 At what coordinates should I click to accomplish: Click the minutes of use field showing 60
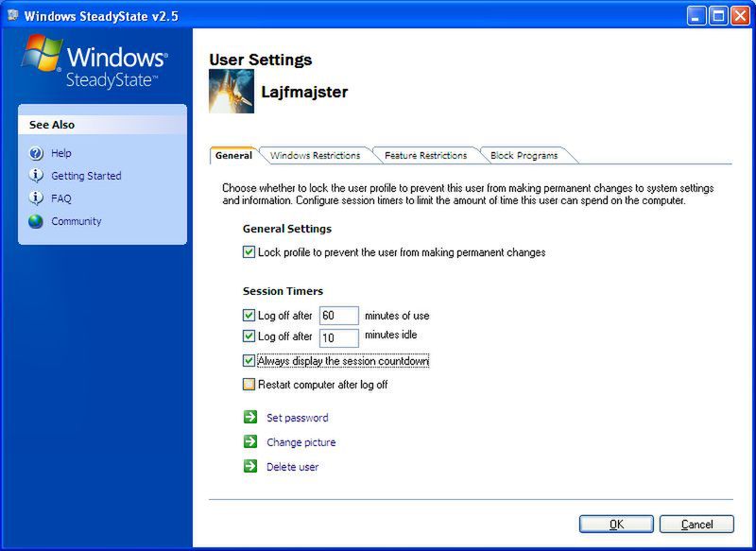tap(339, 316)
